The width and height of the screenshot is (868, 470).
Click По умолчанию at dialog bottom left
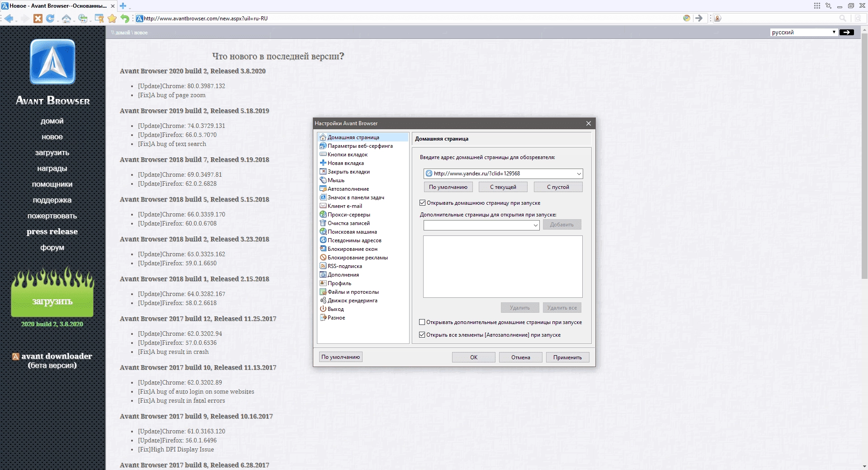pos(340,357)
